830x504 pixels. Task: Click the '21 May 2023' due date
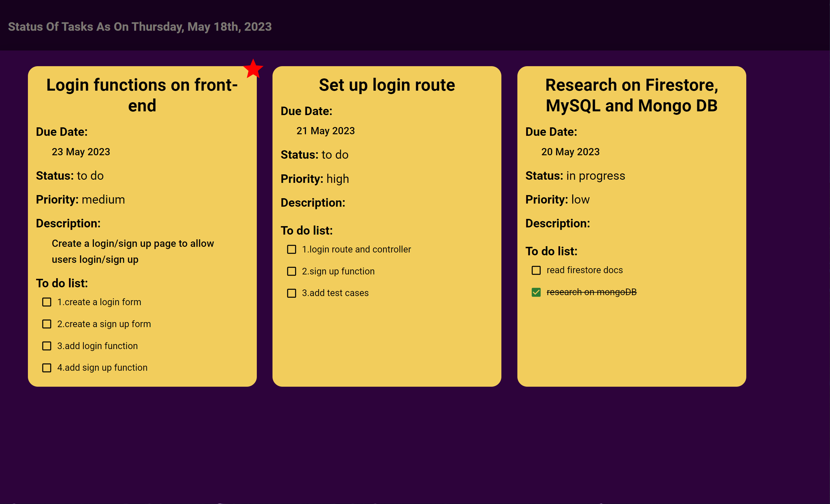click(325, 131)
